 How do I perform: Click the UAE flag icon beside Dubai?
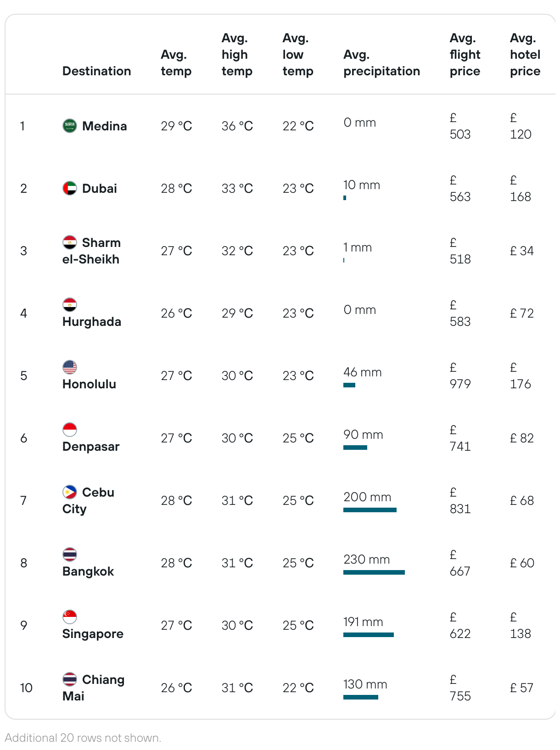(70, 188)
